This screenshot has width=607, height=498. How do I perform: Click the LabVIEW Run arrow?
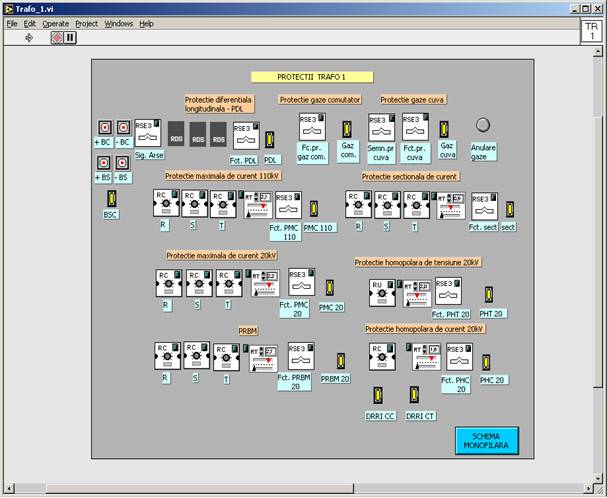(x=29, y=37)
